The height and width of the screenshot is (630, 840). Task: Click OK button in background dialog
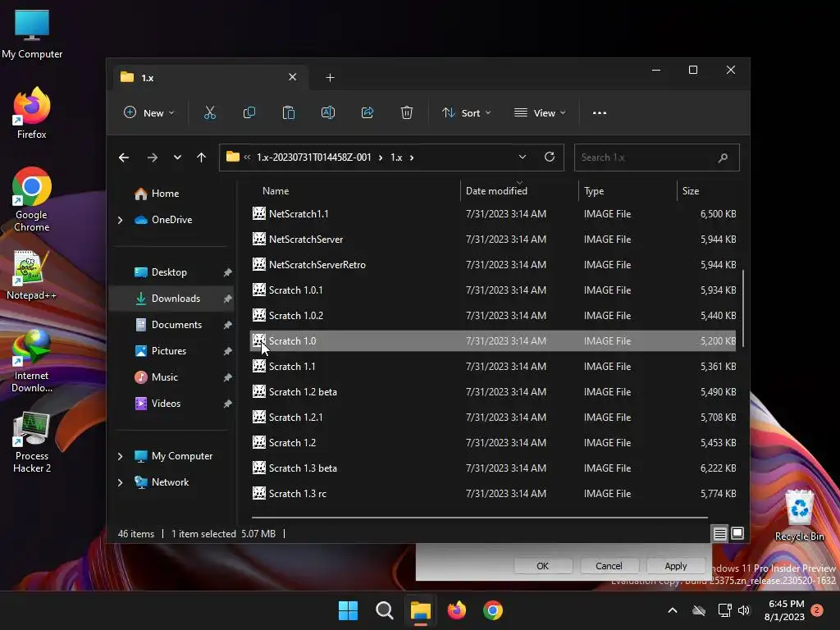[x=543, y=566]
